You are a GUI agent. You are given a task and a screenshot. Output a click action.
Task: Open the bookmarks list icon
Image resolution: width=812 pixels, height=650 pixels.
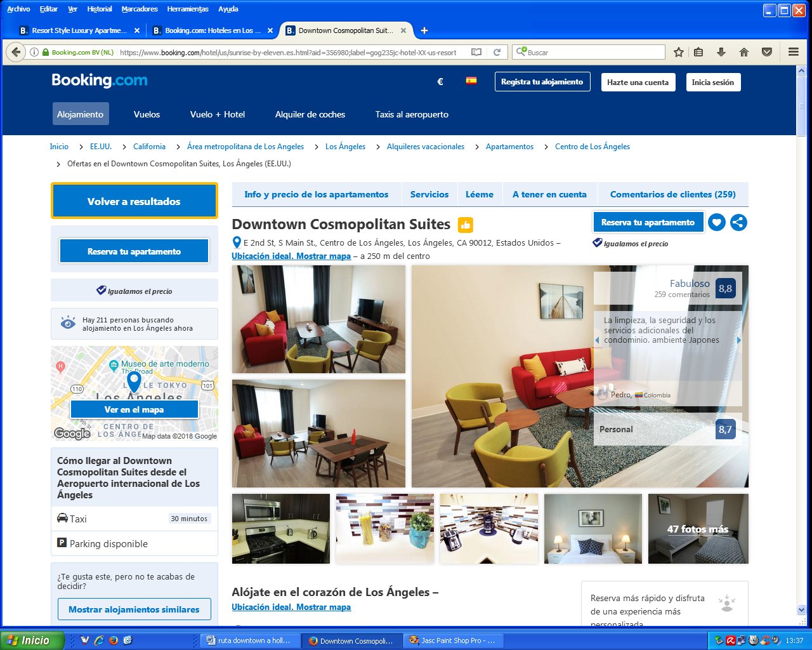(698, 52)
